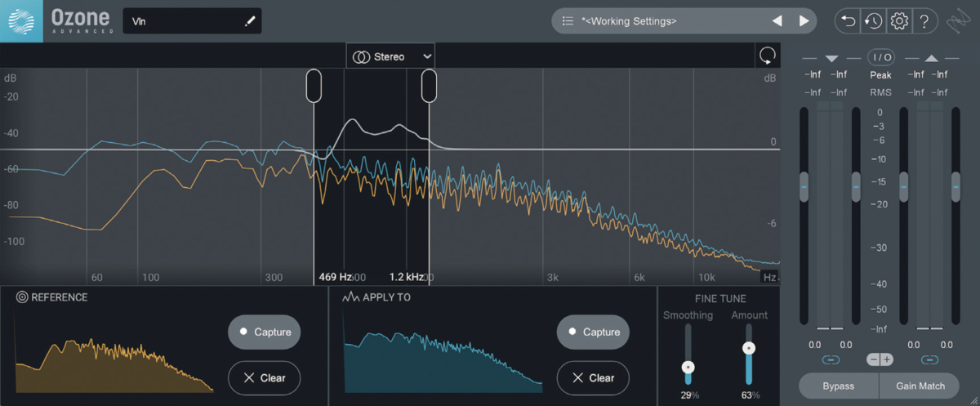Click the 6k frequency axis label
Viewport: 980px width, 406px height.
point(640,277)
